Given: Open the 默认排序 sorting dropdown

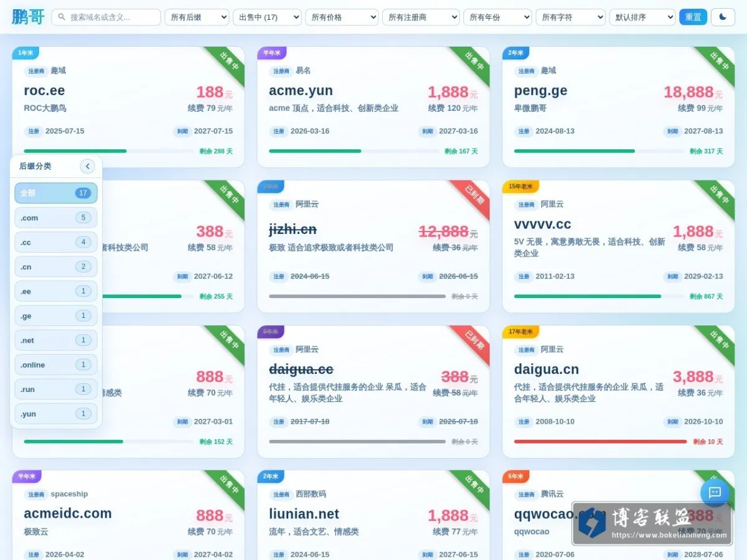Looking at the screenshot, I should (642, 17).
